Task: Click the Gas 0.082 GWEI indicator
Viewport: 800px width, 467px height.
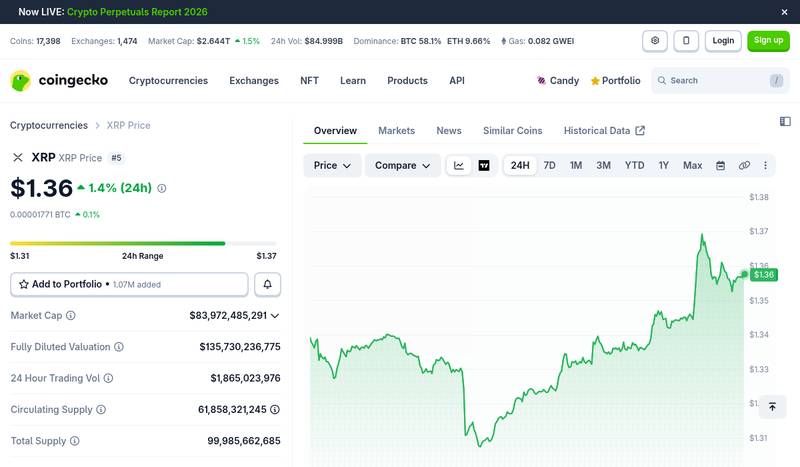Action: (538, 41)
